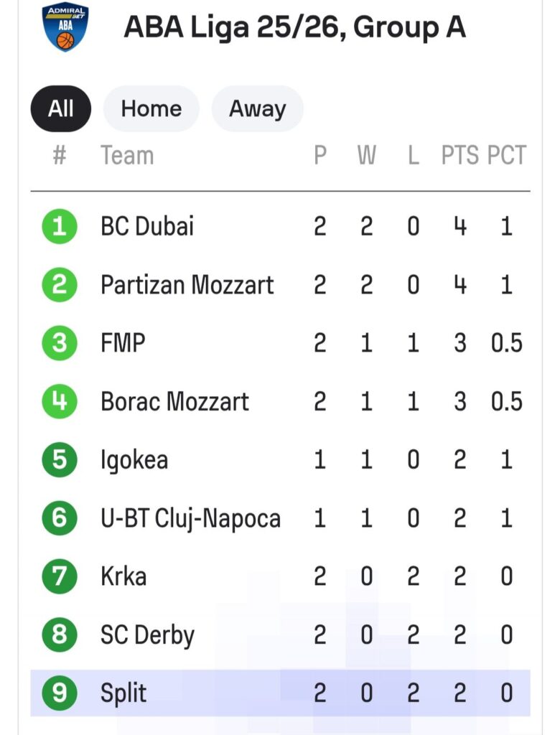Image resolution: width=560 pixels, height=735 pixels.
Task: Select the Borac Mozzart team name
Action: pos(174,401)
